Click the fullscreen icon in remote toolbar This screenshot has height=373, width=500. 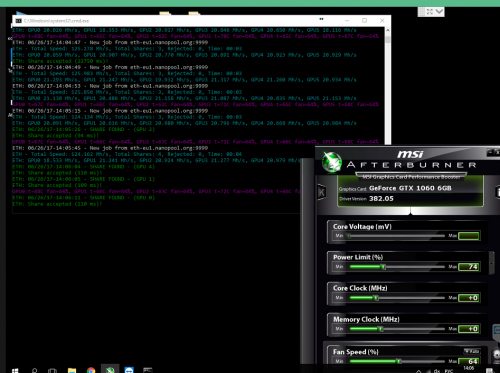click(x=430, y=12)
